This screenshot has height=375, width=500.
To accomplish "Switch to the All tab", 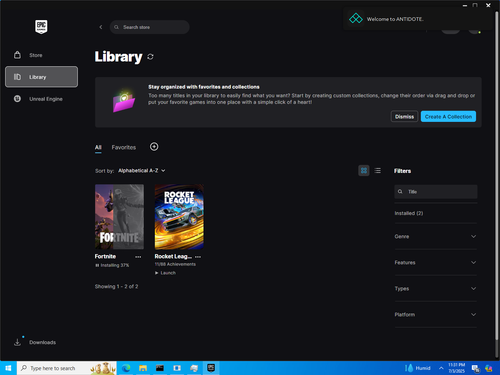I will (98, 147).
